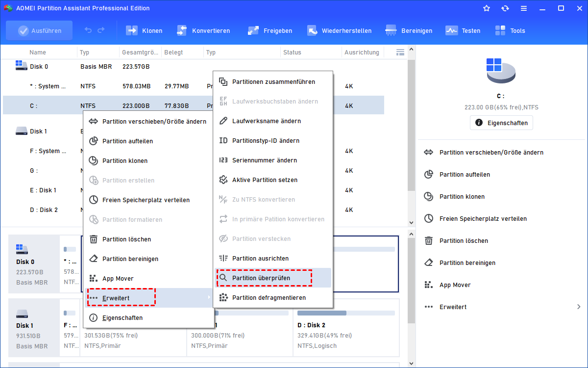Choose Partition ausrichten in submenu
This screenshot has width=588, height=368.
273,259
